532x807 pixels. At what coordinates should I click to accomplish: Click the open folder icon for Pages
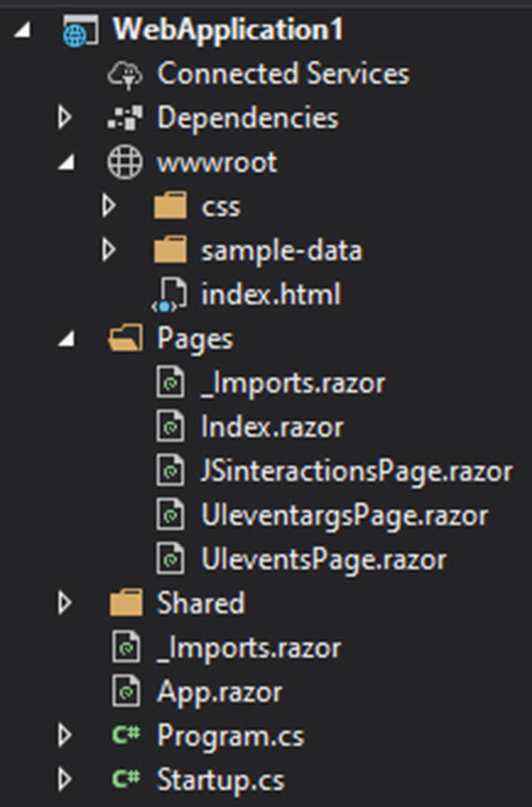click(125, 338)
